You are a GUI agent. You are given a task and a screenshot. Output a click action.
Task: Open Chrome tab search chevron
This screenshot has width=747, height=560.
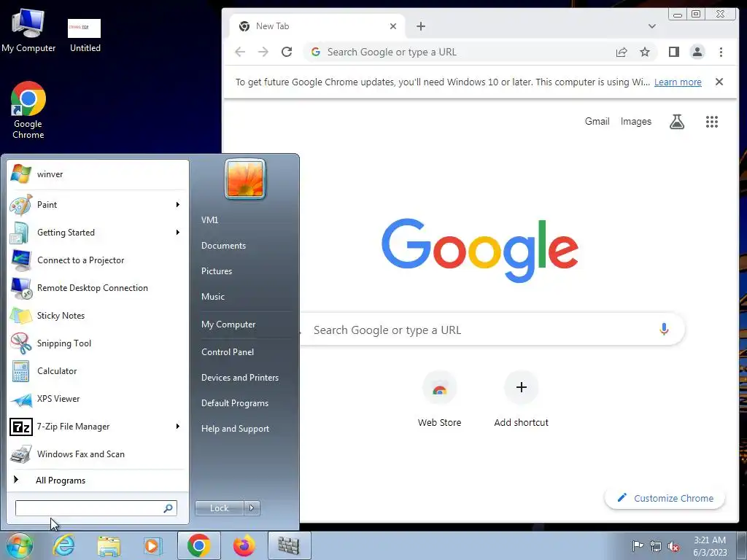click(x=652, y=26)
